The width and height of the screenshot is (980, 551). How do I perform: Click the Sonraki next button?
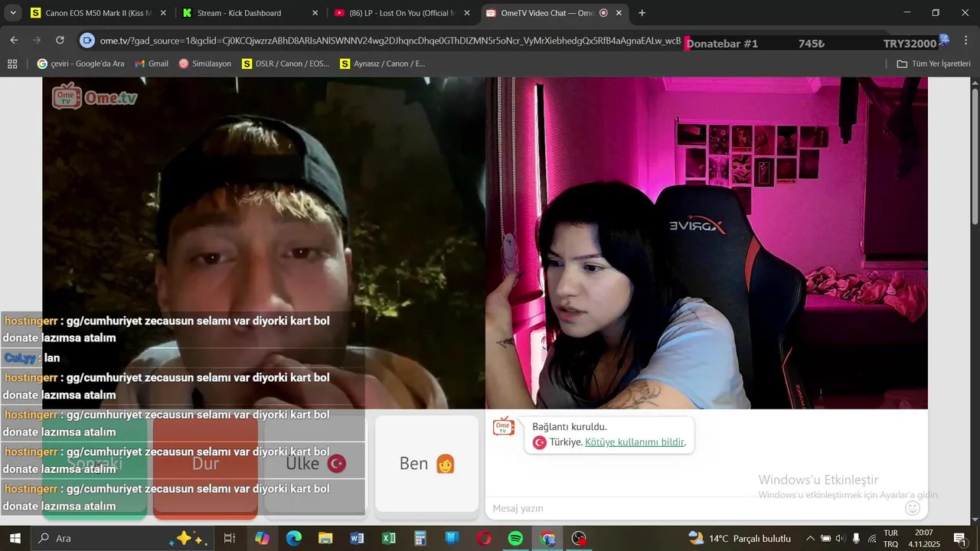click(94, 464)
